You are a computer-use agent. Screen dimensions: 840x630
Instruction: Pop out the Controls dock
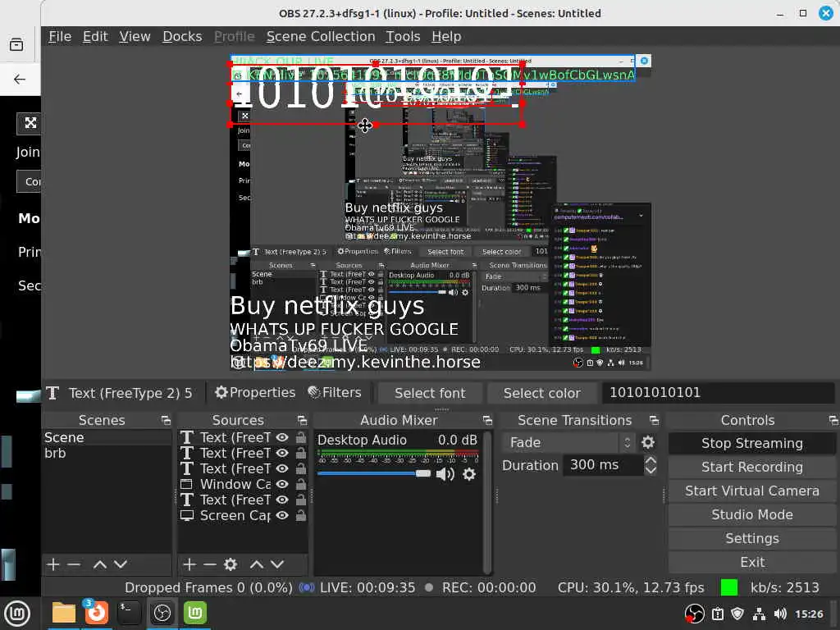point(833,421)
